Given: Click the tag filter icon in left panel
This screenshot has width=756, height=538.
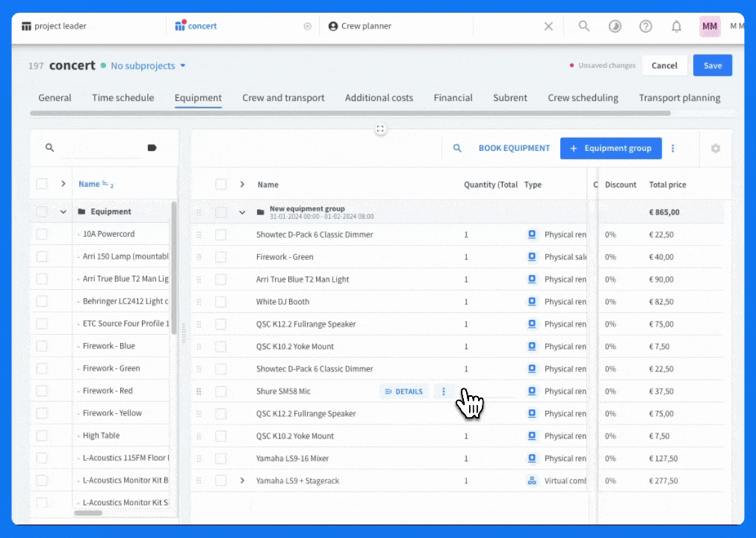Looking at the screenshot, I should 152,147.
